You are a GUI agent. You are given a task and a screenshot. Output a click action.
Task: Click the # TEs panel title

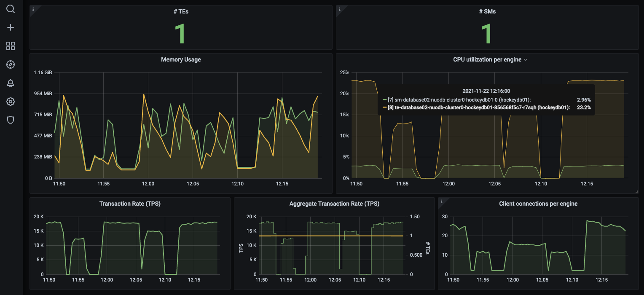click(181, 11)
